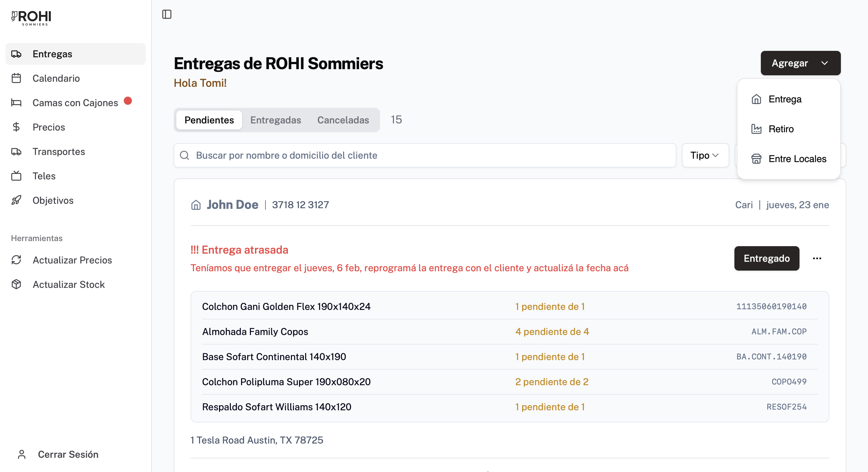
Task: Mark John Doe delivery as Entregado
Action: pos(767,258)
